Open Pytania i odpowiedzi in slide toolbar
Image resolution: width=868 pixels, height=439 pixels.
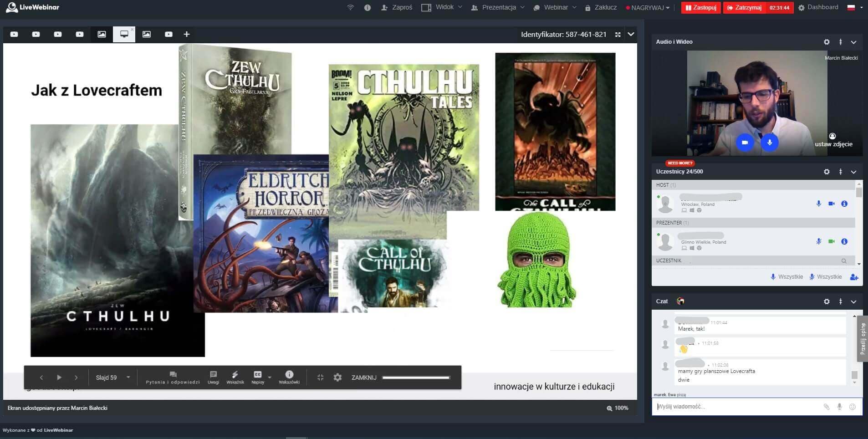(x=173, y=377)
